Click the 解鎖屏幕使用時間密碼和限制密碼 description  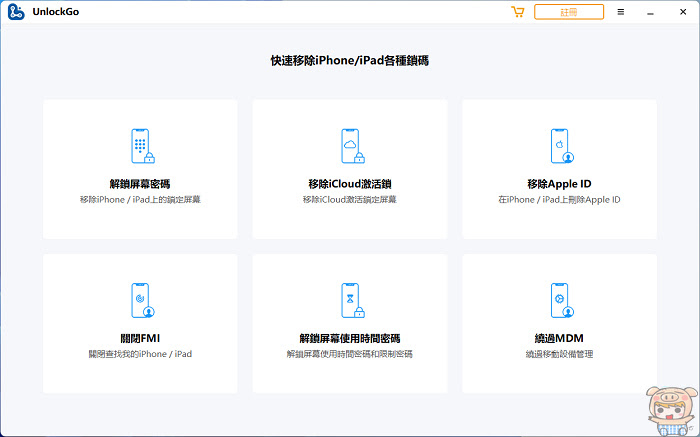point(350,354)
